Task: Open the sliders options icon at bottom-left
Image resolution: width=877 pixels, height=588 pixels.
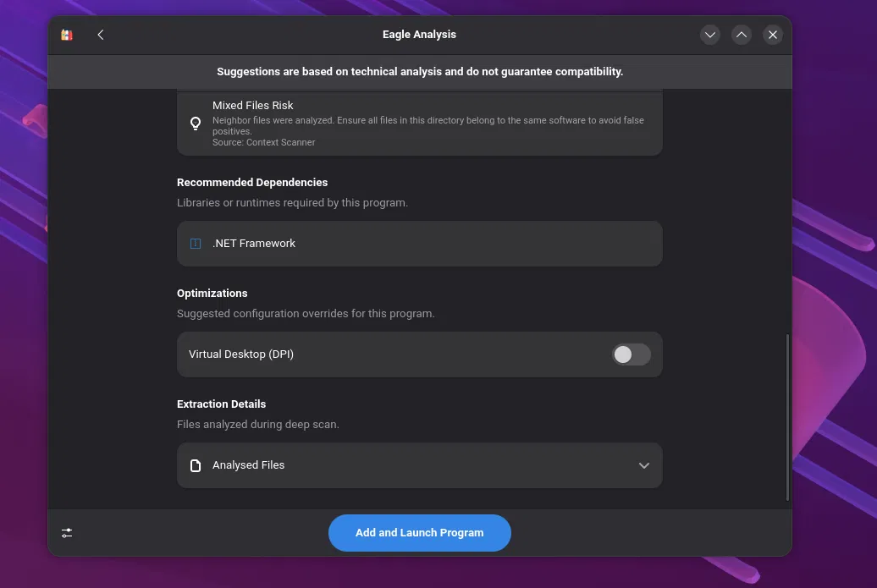Action: tap(67, 533)
